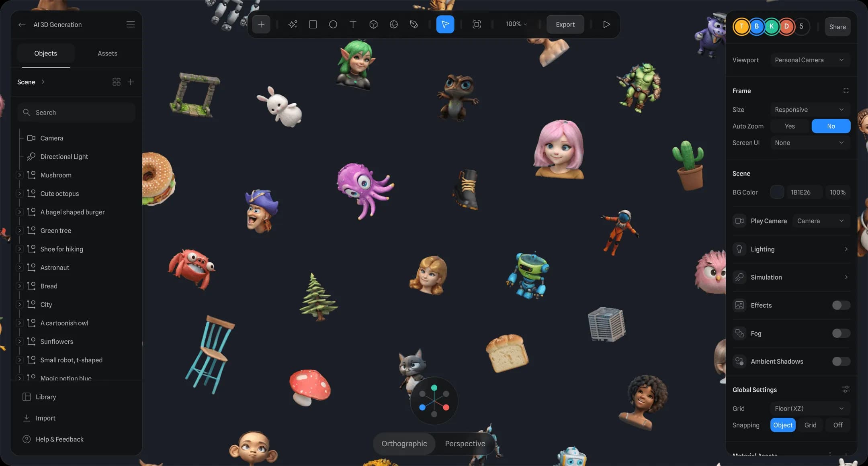Click the Frame fullscreen corner icon
868x466 pixels.
click(846, 91)
